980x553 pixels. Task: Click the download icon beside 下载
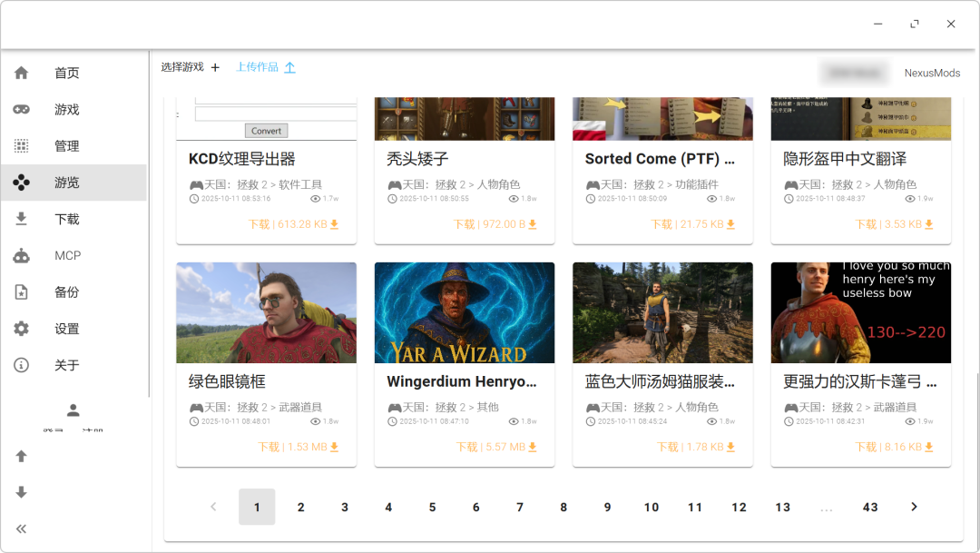21,219
